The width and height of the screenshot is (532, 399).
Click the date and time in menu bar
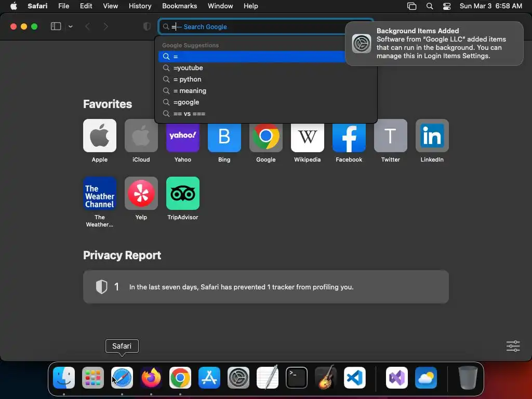490,6
